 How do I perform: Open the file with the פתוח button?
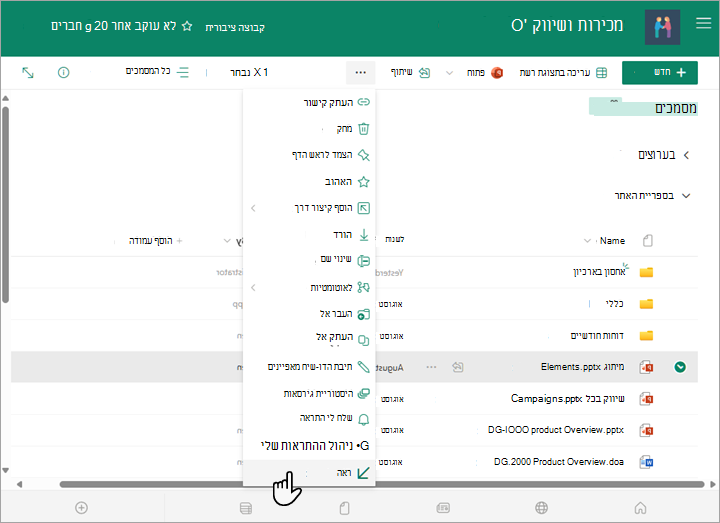(x=485, y=73)
